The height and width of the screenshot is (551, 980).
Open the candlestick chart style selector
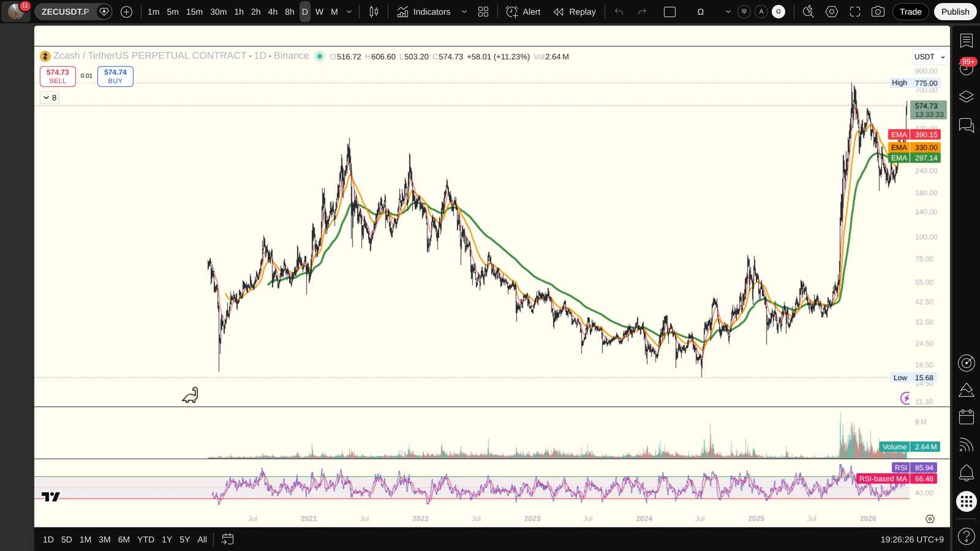pos(374,12)
